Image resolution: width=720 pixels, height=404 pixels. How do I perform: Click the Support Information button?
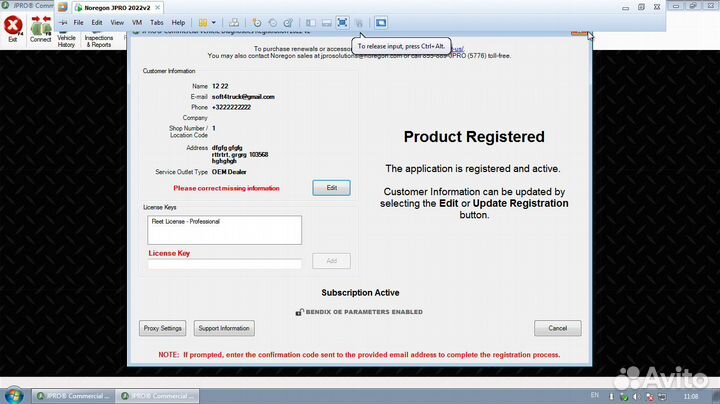pos(224,328)
